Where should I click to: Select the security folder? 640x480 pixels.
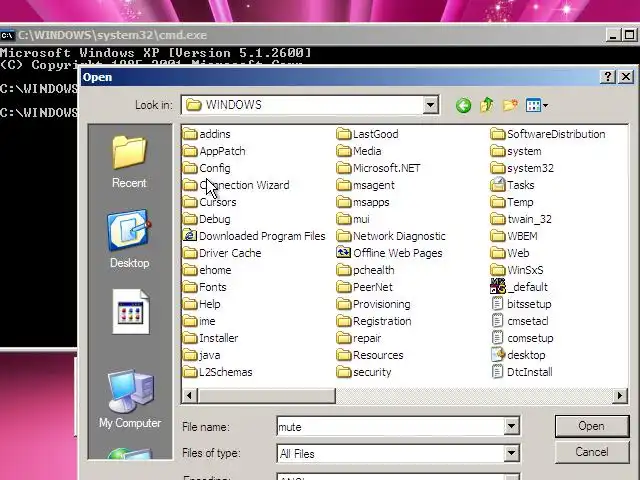[x=364, y=372]
